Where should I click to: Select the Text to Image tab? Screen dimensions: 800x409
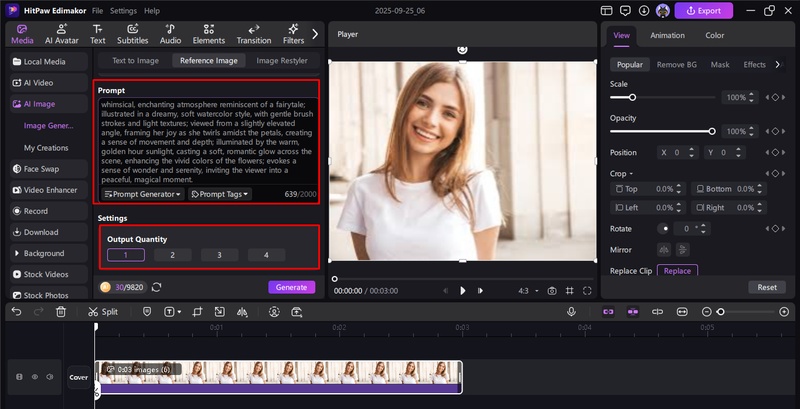click(x=135, y=60)
